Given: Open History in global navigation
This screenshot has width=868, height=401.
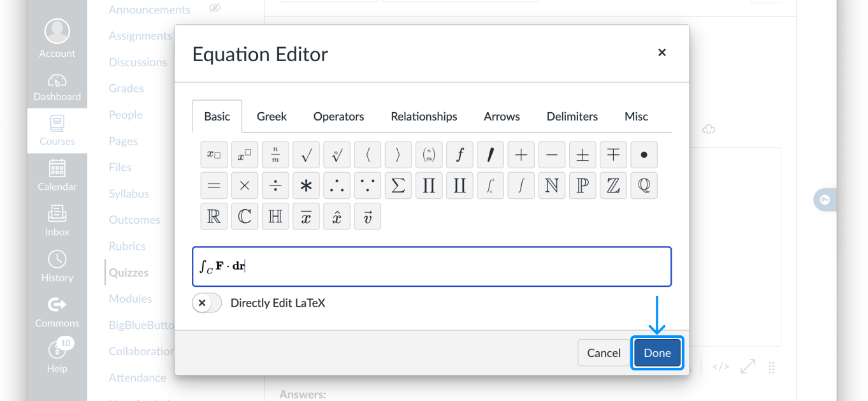Looking at the screenshot, I should click(x=57, y=266).
